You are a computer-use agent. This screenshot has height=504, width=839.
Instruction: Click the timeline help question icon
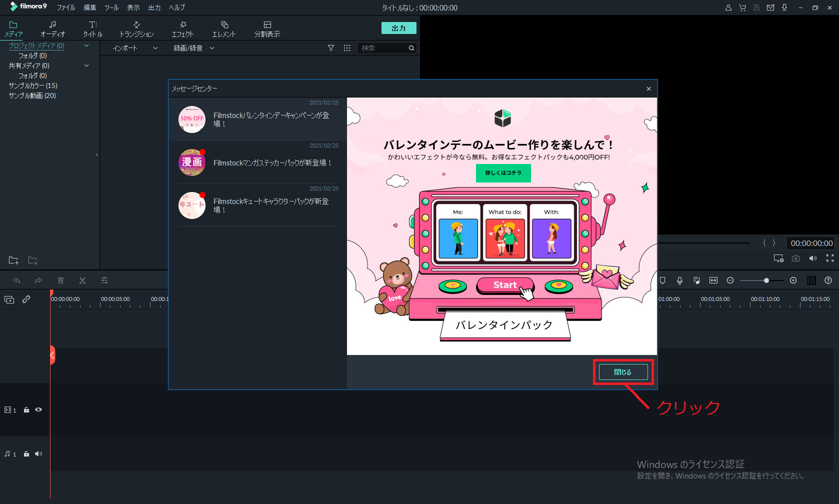[x=828, y=280]
